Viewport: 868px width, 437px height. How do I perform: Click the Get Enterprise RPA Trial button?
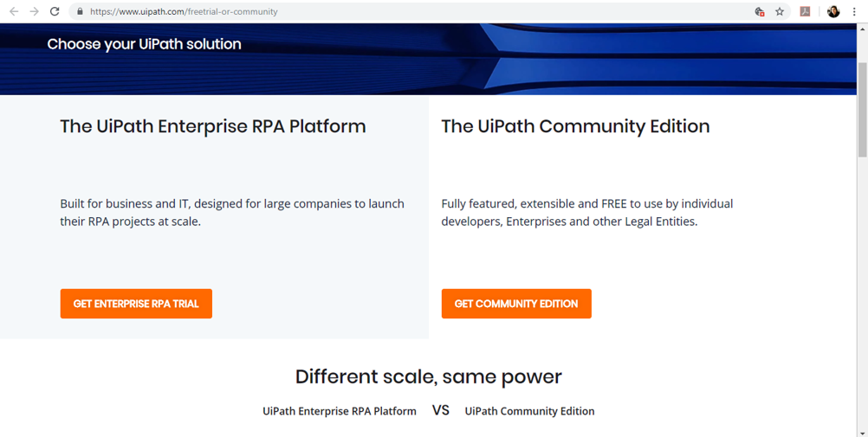136,304
